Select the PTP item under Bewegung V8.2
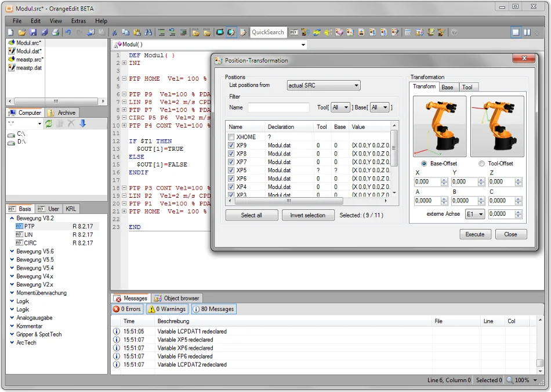Screen dimensions: 551x392 point(30,226)
